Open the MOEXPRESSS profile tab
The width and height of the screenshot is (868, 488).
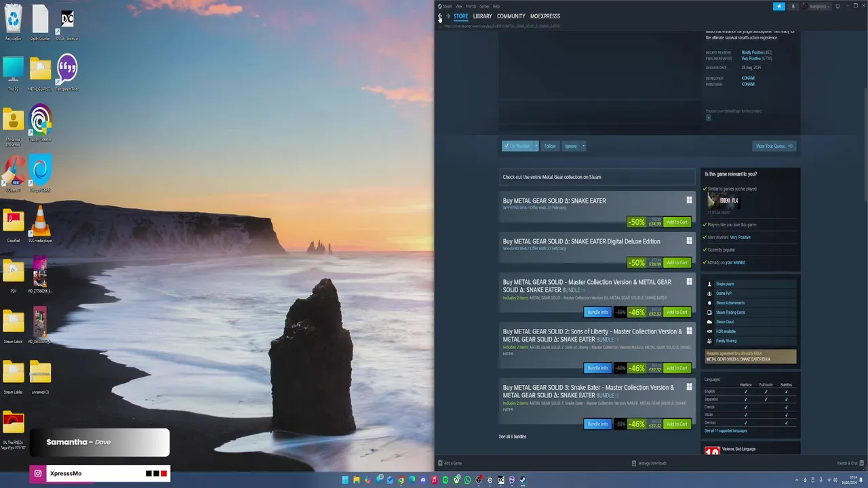tap(545, 16)
